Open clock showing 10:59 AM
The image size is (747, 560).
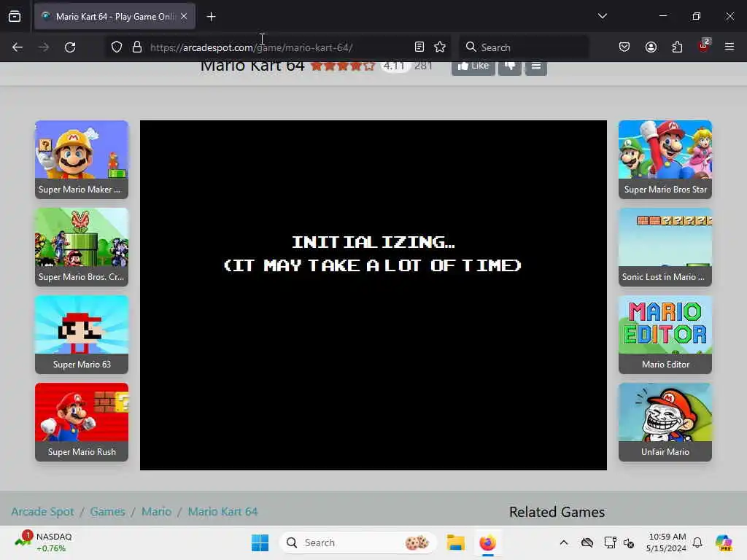666,542
